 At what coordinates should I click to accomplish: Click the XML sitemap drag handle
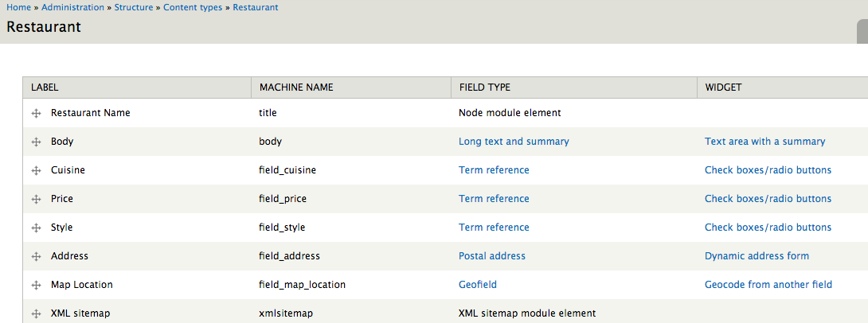pos(36,314)
